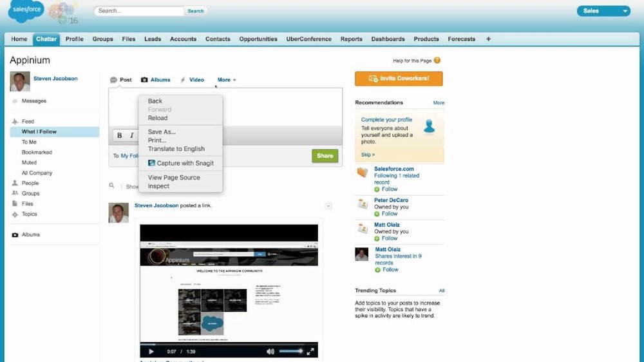Open the Forecasts tab
Image resolution: width=644 pixels, height=362 pixels.
pos(461,39)
